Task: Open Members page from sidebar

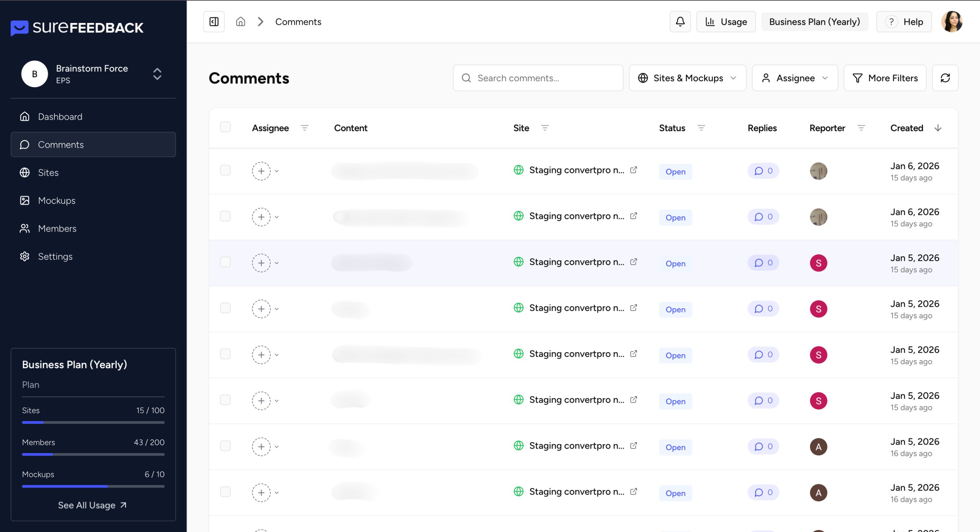Action: tap(57, 228)
